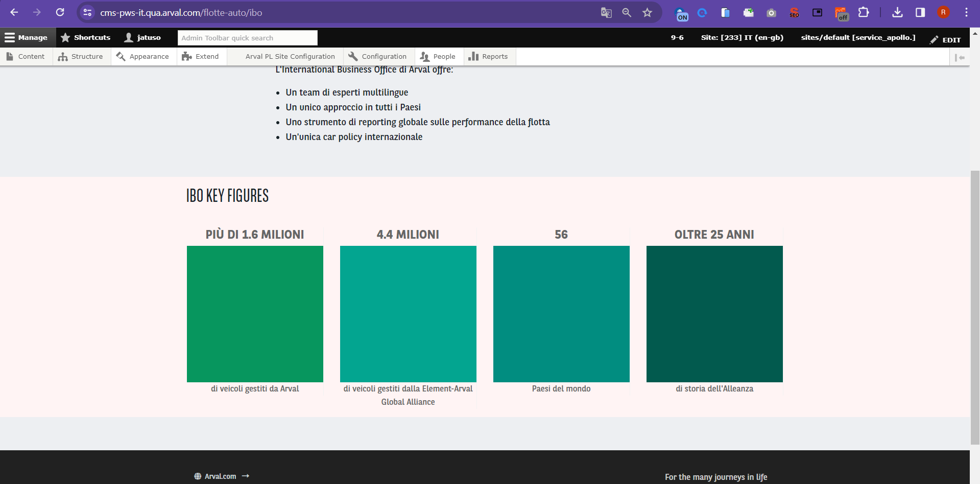This screenshot has height=484, width=980.
Task: Open the browser downloads icon
Action: tap(897, 12)
